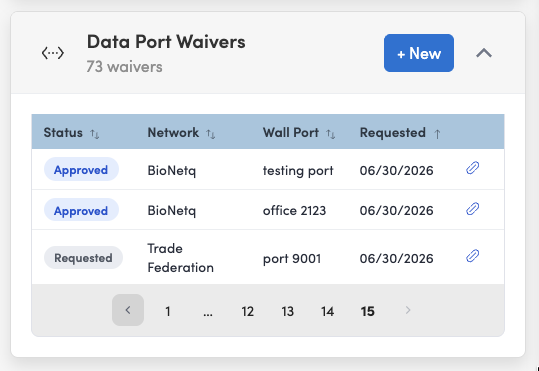
Task: Click 06/30/2026 date in testing port row
Action: point(396,171)
